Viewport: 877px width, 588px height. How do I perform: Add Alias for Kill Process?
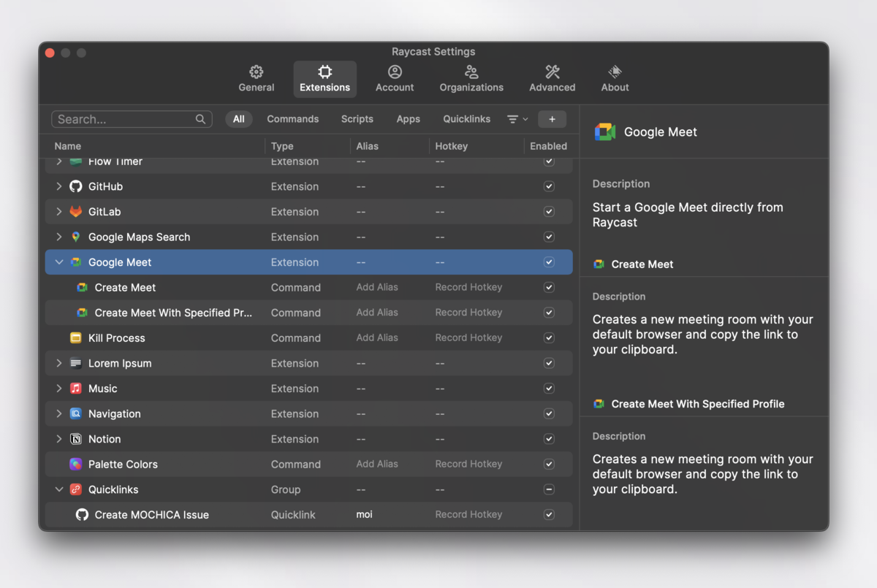click(x=377, y=338)
